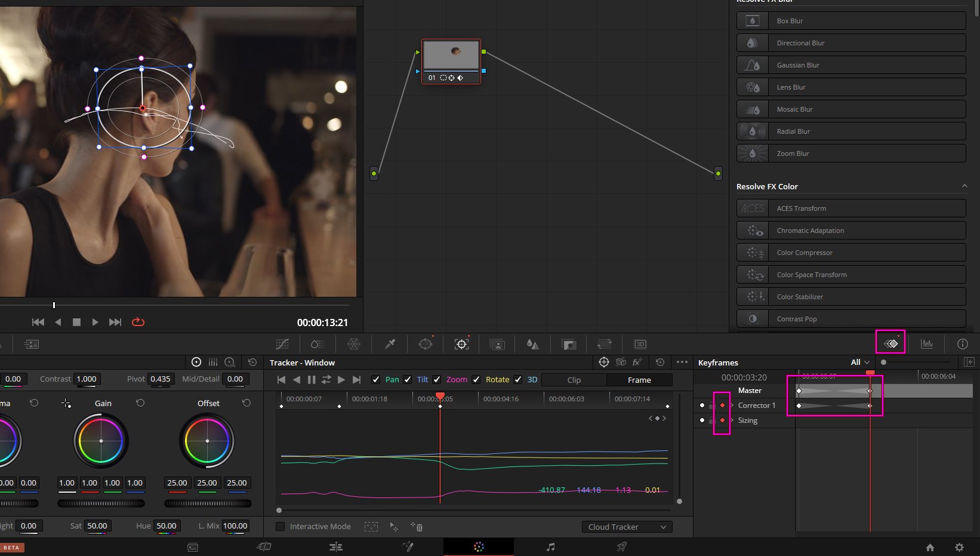This screenshot has height=556, width=980.
Task: Go to the Edit page
Action: (x=336, y=546)
